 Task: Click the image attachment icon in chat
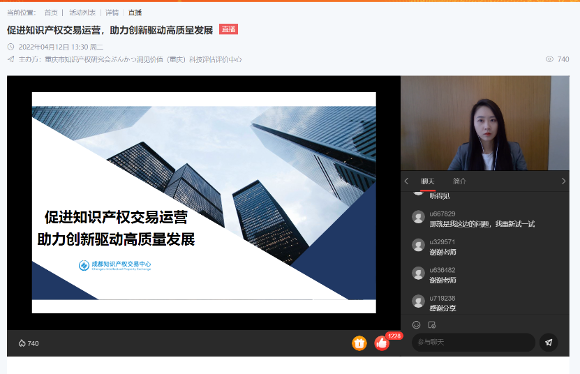[x=432, y=325]
